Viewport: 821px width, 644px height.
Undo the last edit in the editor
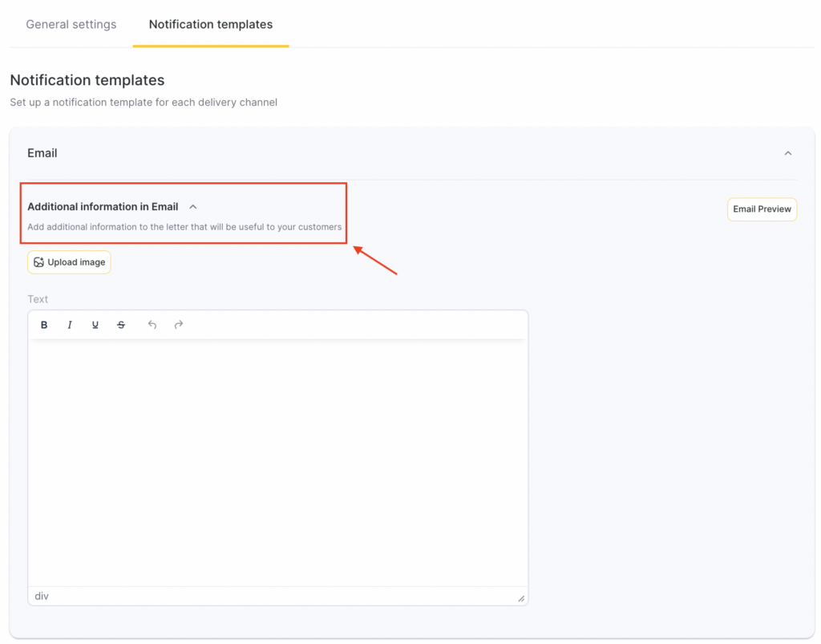coord(152,325)
